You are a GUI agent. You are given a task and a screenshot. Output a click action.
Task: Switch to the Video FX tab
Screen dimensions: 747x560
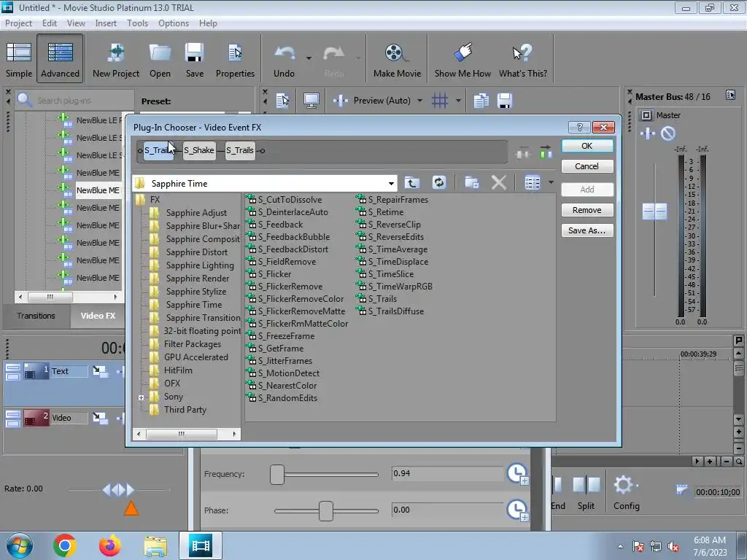98,316
